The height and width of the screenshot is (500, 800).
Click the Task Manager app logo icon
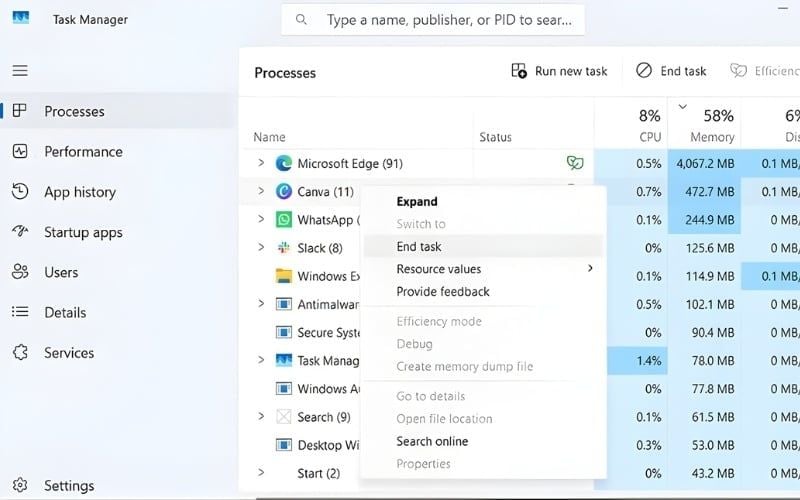click(x=21, y=18)
